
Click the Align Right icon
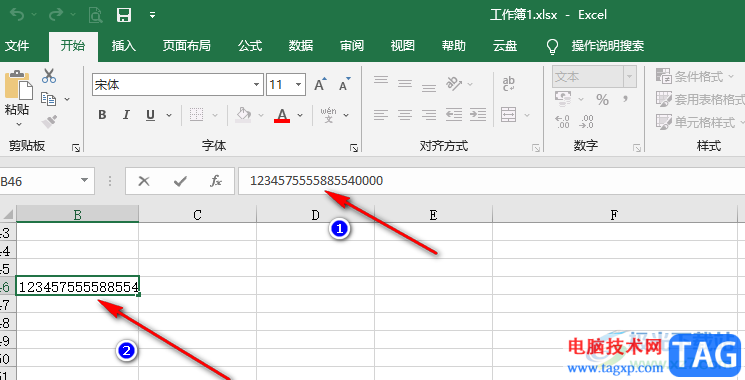[429, 114]
